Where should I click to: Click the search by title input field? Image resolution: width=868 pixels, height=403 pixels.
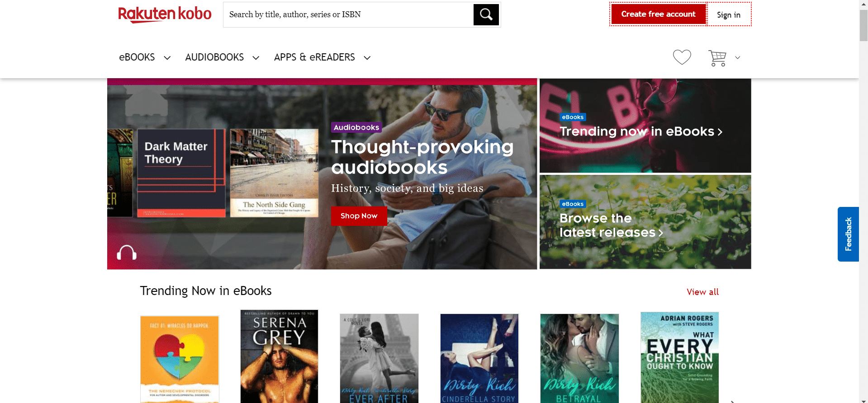coord(348,14)
